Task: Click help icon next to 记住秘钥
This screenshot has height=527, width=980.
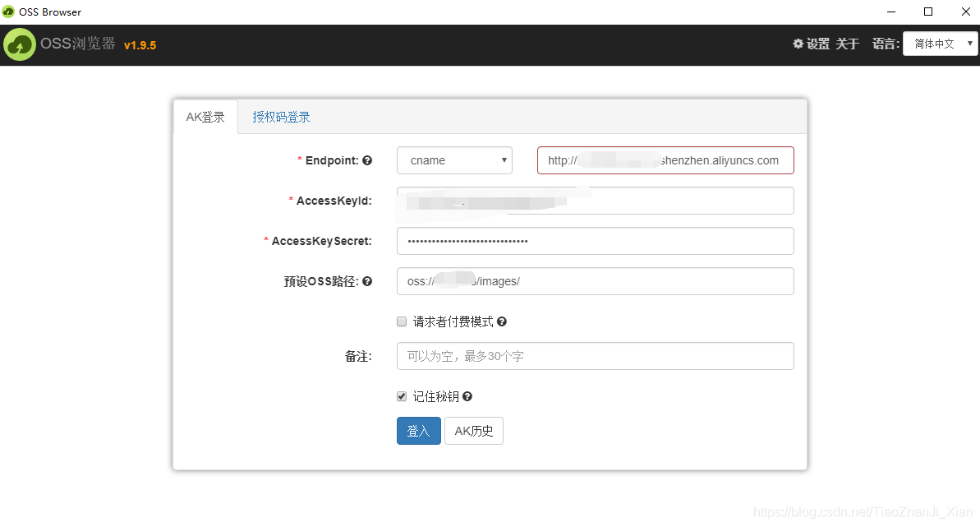Action: pos(467,397)
